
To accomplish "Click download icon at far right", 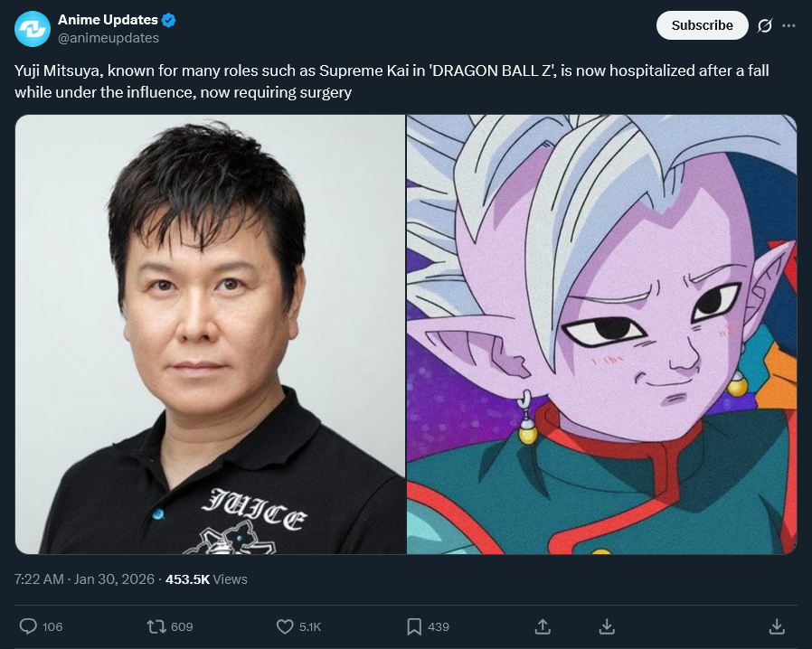I will [x=776, y=626].
